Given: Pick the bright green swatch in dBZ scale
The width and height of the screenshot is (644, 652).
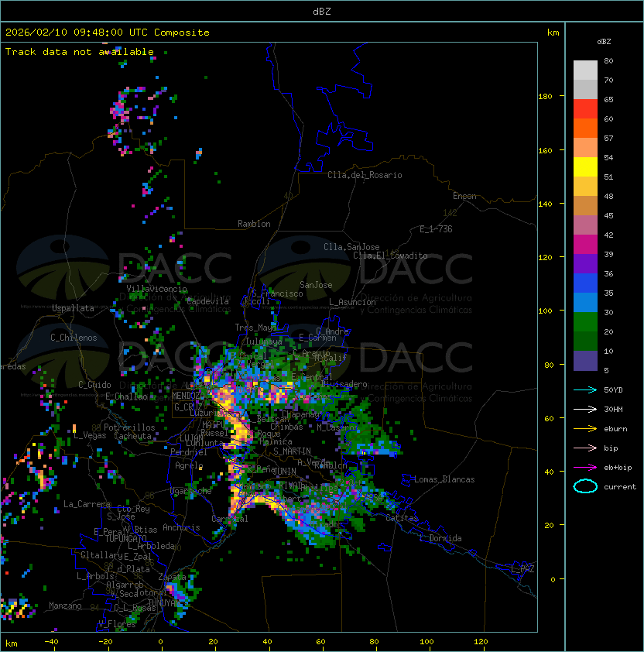Looking at the screenshot, I should (x=585, y=322).
